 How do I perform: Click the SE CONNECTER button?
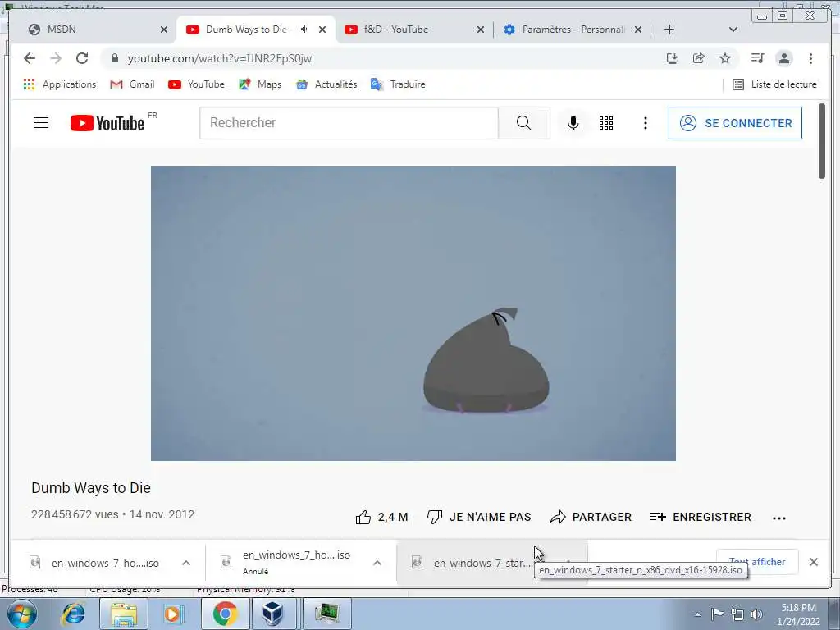(x=735, y=123)
